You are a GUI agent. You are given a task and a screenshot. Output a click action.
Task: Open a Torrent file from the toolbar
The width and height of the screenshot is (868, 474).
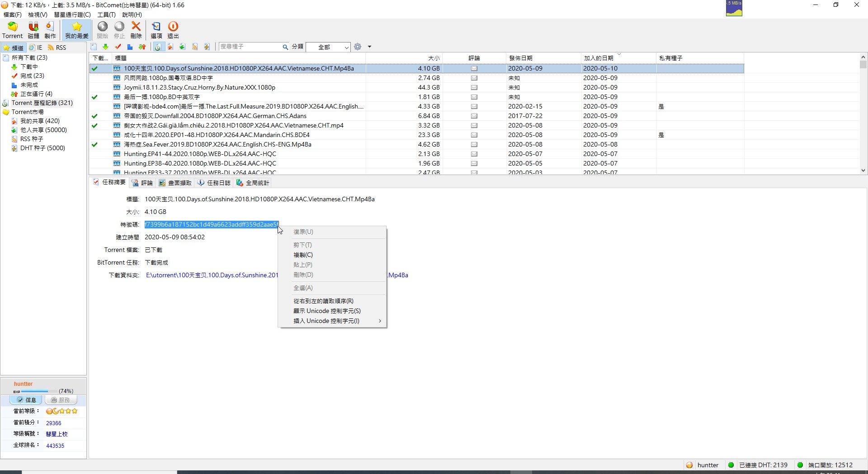pyautogui.click(x=12, y=30)
